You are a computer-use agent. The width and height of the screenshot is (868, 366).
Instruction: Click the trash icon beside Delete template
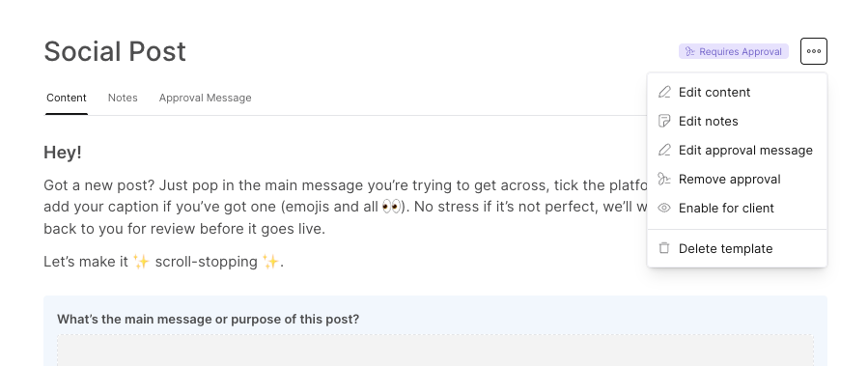click(x=663, y=248)
